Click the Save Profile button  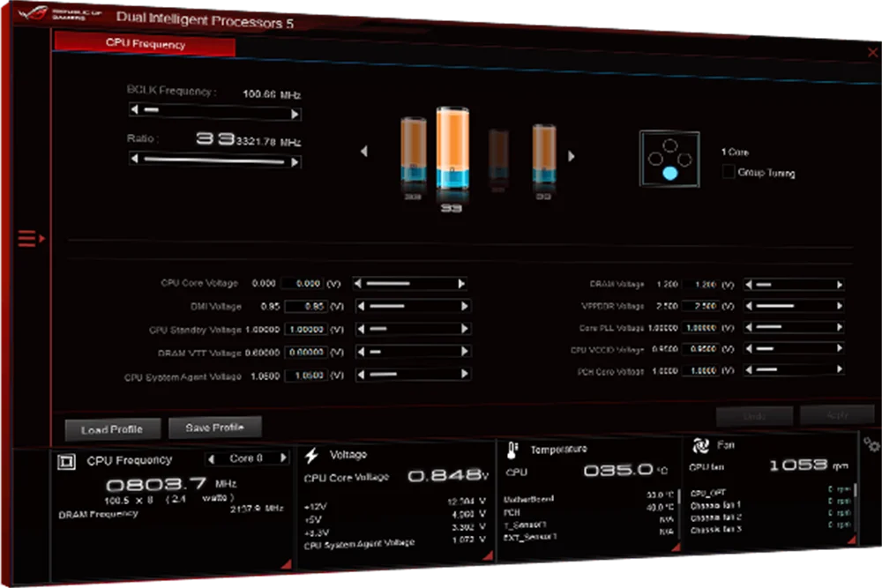tap(215, 428)
